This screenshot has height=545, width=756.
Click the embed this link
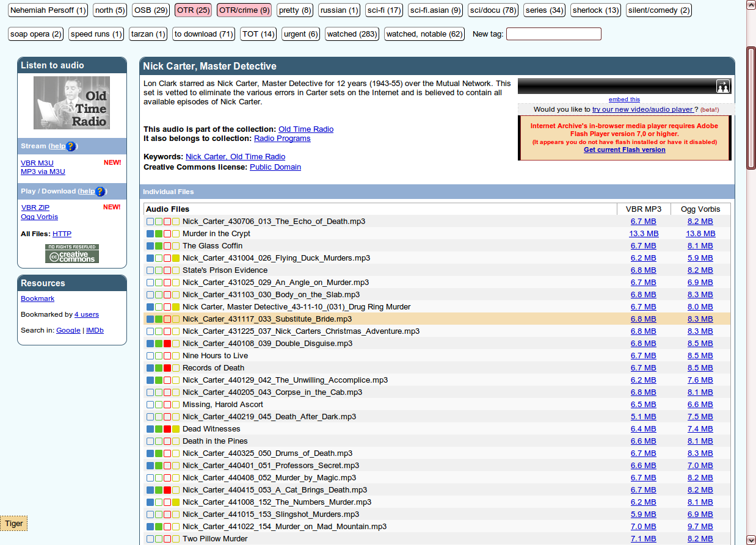click(624, 99)
